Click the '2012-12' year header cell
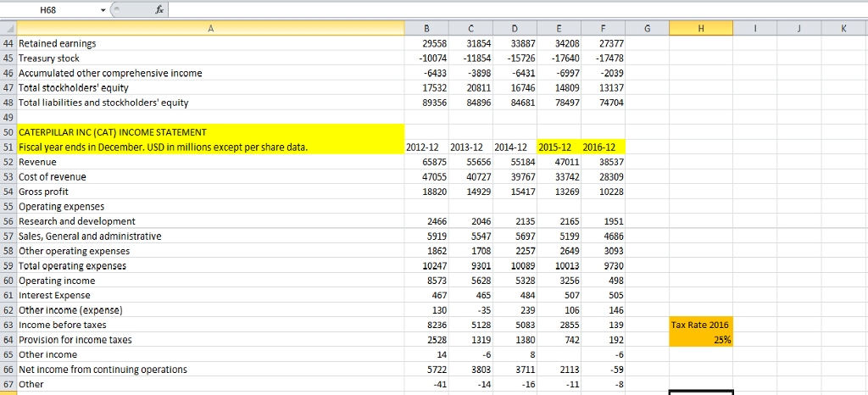 (x=427, y=147)
